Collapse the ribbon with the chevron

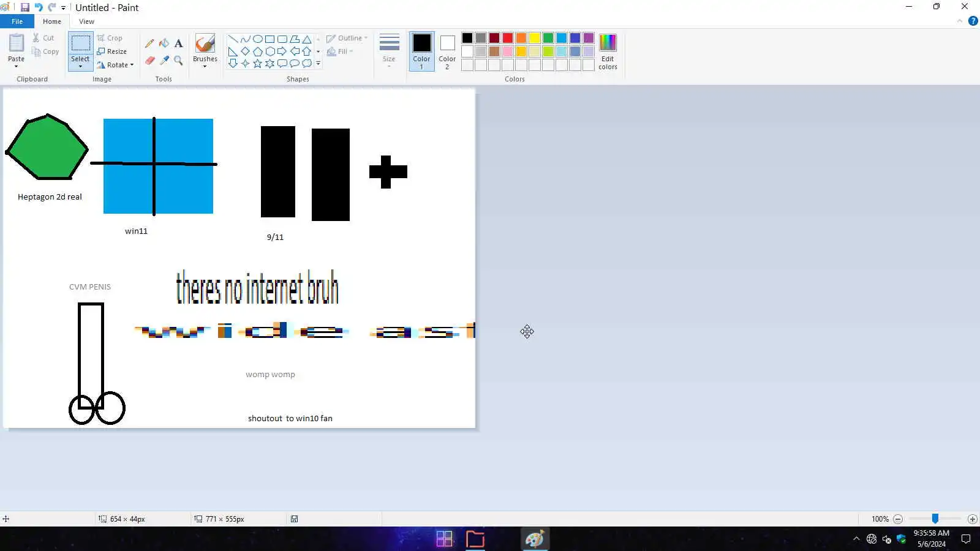[960, 21]
